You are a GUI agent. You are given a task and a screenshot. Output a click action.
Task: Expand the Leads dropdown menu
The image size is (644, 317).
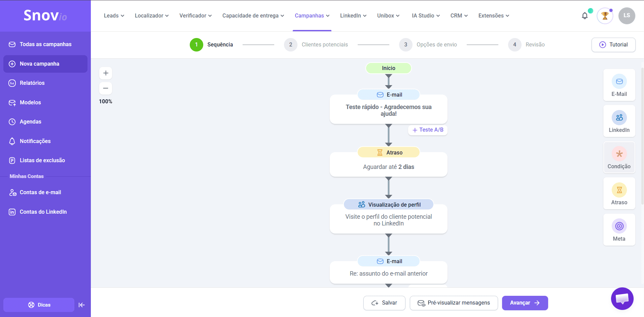[x=114, y=16]
